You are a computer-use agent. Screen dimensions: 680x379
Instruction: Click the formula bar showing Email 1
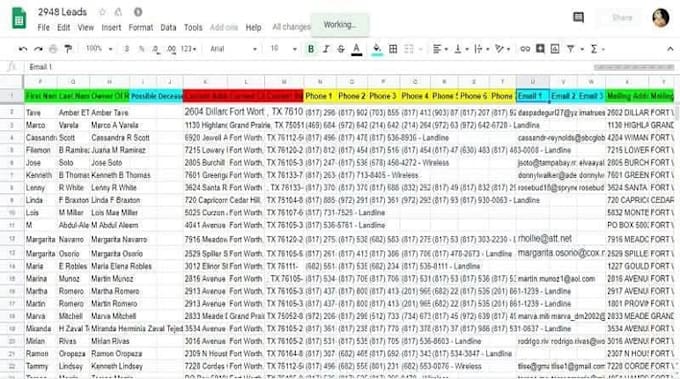coord(351,67)
